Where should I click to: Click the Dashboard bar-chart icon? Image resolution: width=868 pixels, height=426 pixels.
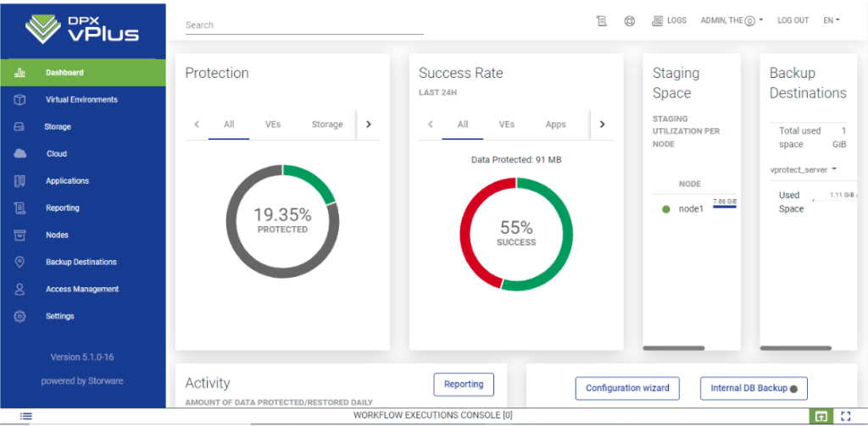(19, 73)
